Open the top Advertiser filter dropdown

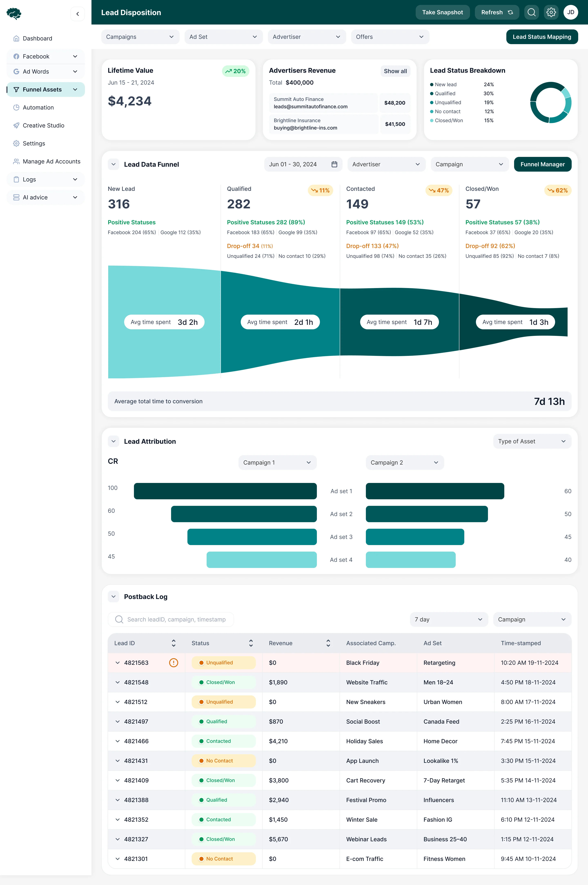307,37
